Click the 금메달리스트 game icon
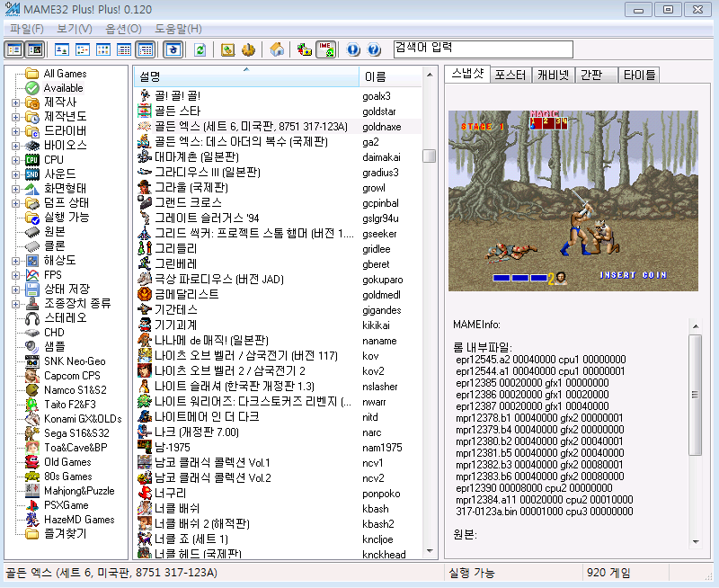 click(145, 295)
